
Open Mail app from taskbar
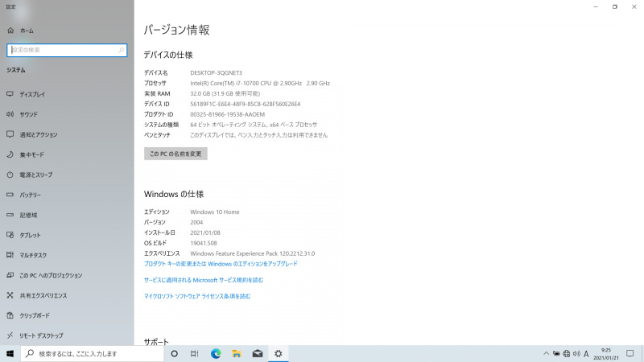tap(258, 353)
